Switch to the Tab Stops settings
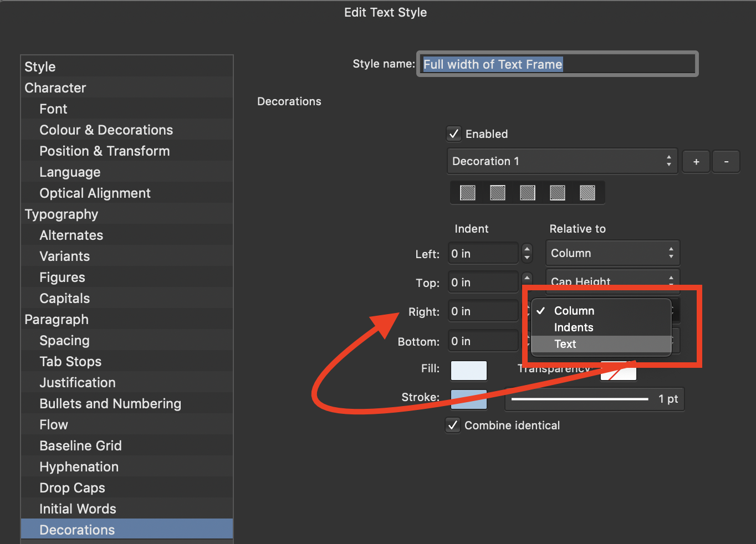 click(70, 361)
